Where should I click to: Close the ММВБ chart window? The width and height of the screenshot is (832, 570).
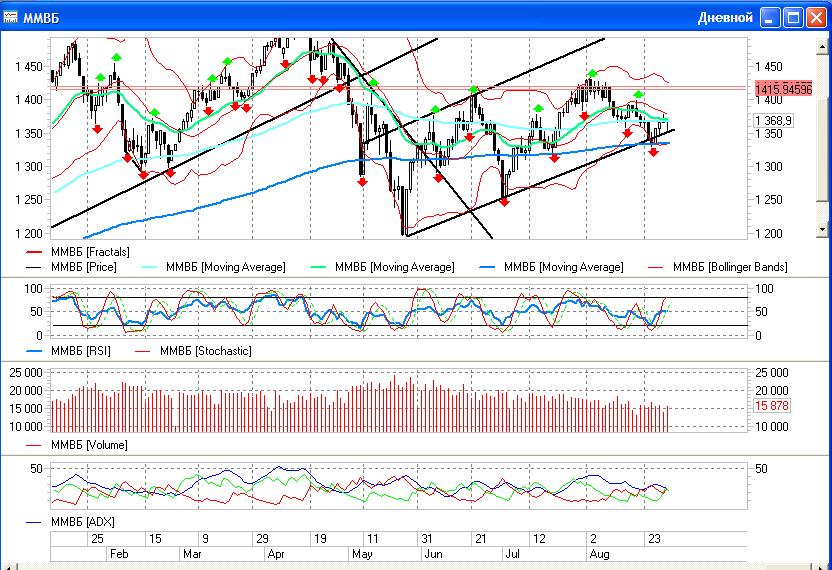pos(817,18)
